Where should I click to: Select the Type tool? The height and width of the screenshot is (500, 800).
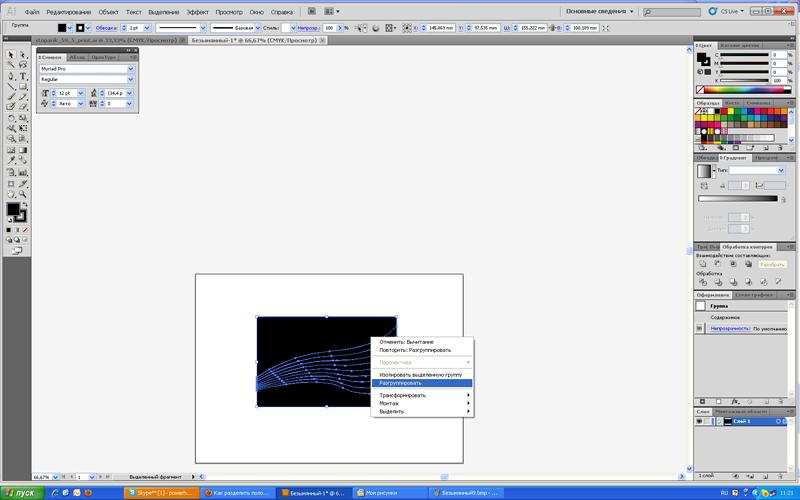22,76
